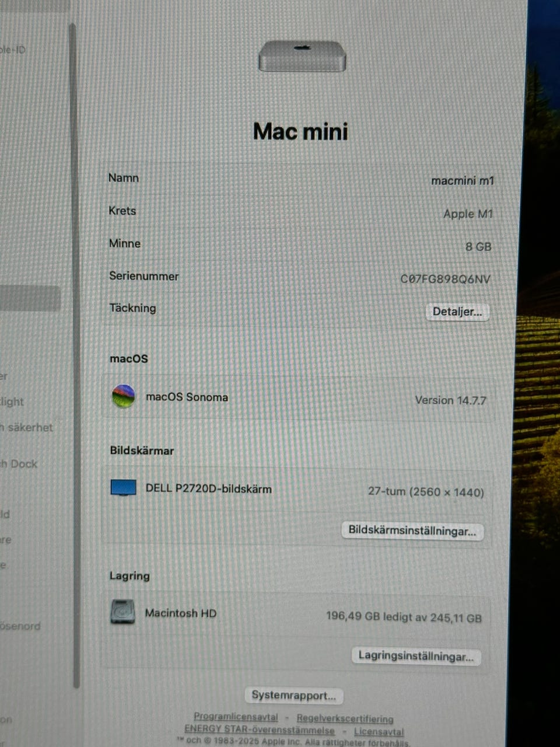Click the 'Bildskärmar' heading
Image resolution: width=560 pixels, height=747 pixels.
click(x=142, y=451)
